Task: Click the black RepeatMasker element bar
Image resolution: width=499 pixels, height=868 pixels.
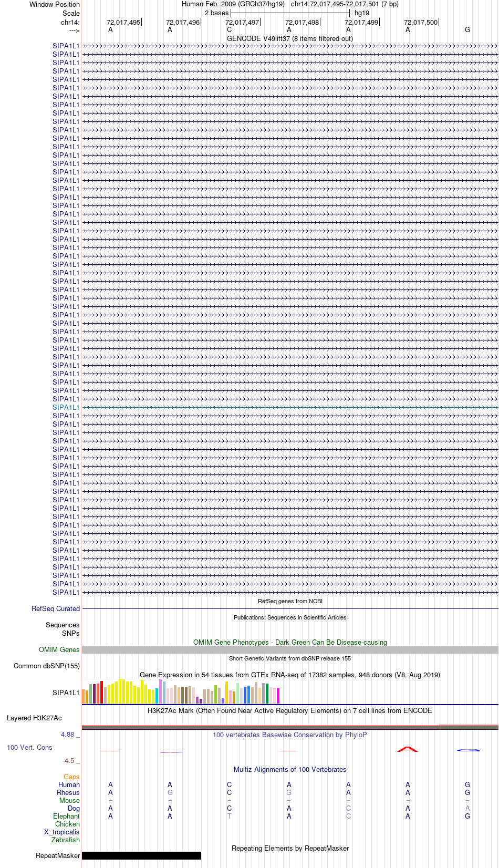Action: [x=142, y=855]
